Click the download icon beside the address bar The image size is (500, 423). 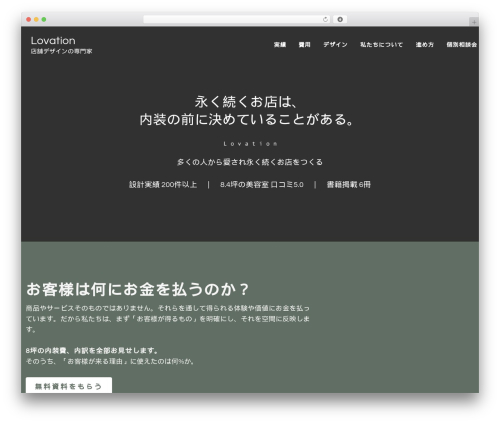click(340, 19)
